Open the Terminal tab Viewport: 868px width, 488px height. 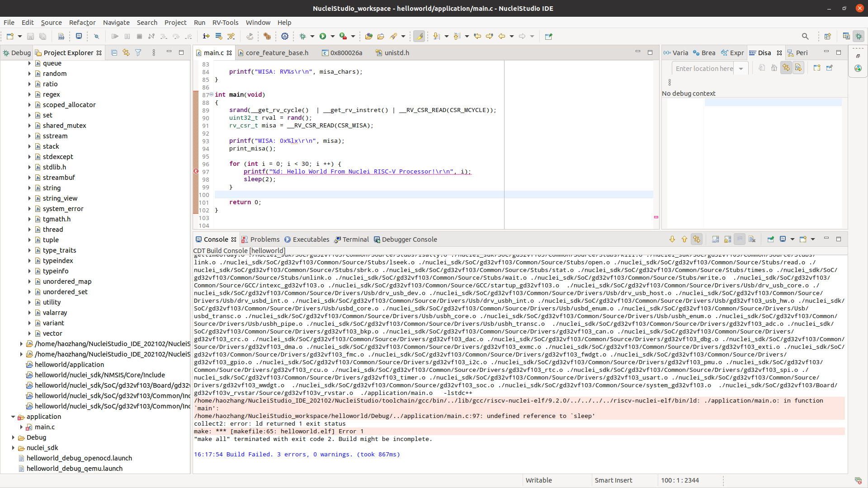[351, 239]
